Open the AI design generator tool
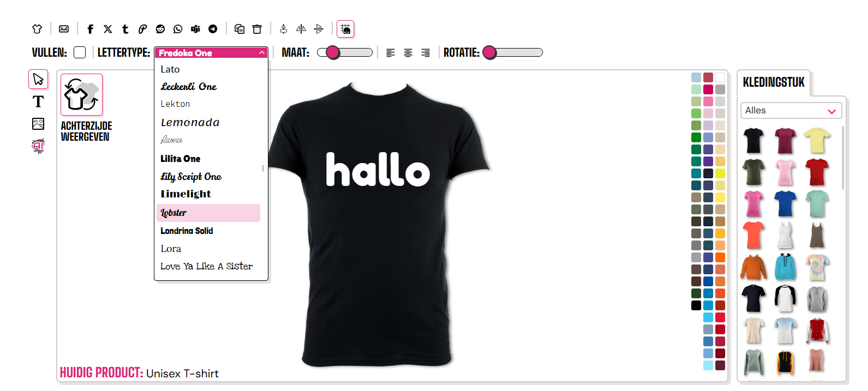 pos(38,146)
